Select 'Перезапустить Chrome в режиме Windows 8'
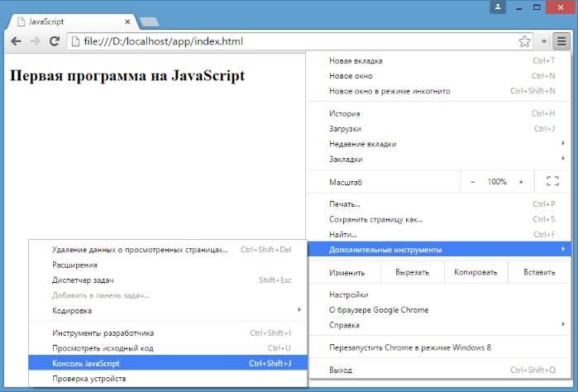 pos(438,347)
